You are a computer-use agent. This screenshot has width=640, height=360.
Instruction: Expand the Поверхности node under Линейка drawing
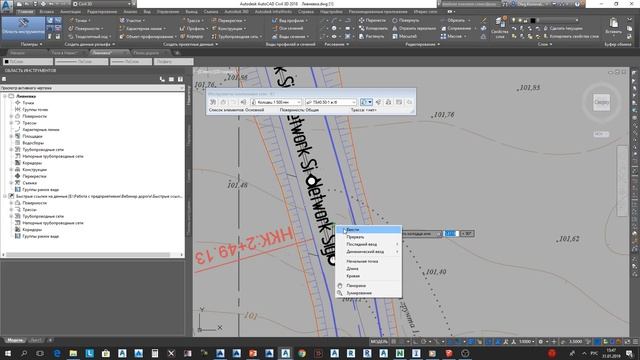tap(11, 116)
